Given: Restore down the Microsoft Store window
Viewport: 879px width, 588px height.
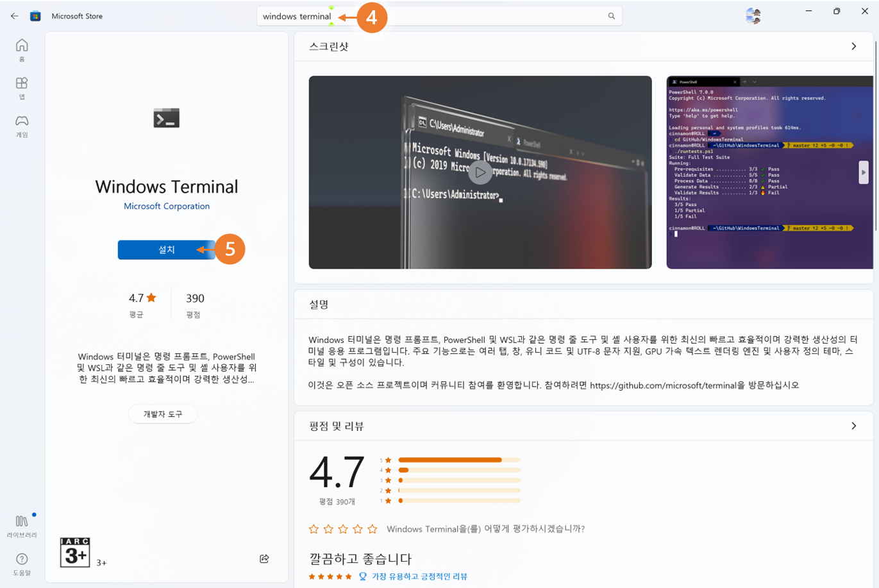Looking at the screenshot, I should [837, 11].
